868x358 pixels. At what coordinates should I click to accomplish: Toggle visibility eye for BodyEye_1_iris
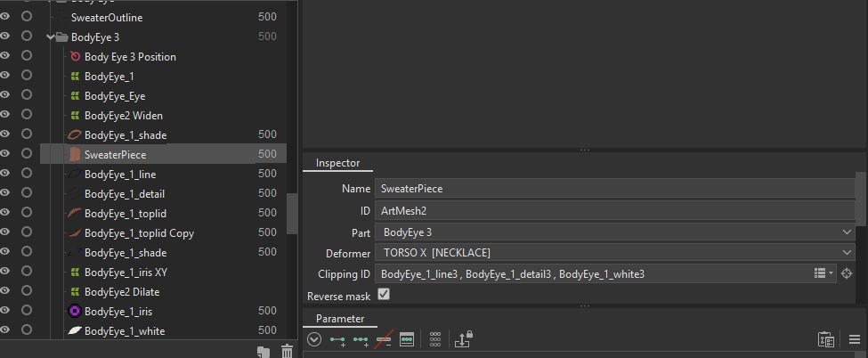tap(5, 310)
